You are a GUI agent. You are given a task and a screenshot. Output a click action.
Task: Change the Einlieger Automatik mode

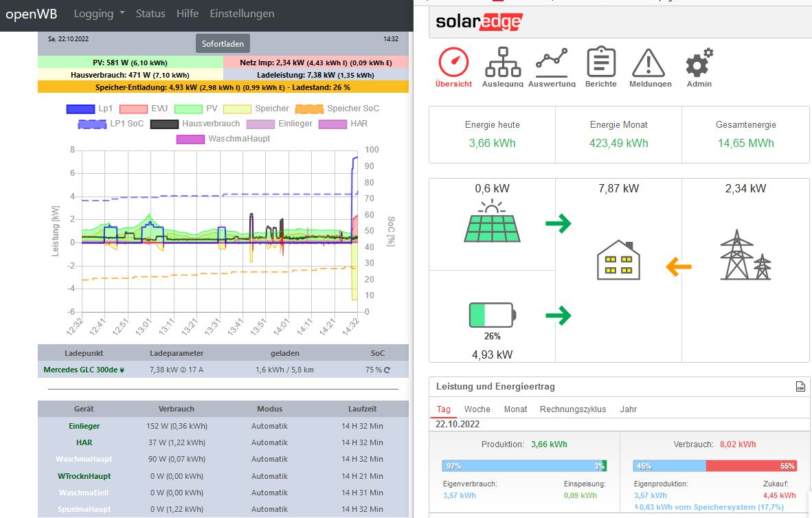(269, 426)
